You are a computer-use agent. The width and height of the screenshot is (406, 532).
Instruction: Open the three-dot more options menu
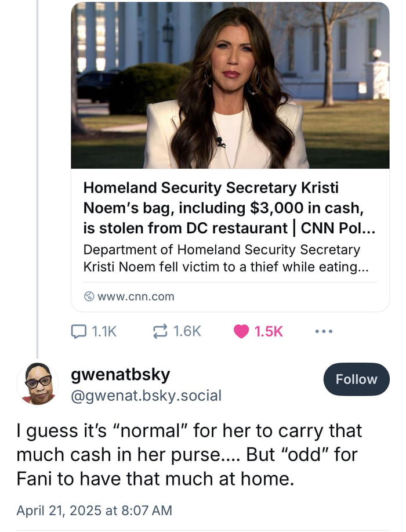point(324,331)
